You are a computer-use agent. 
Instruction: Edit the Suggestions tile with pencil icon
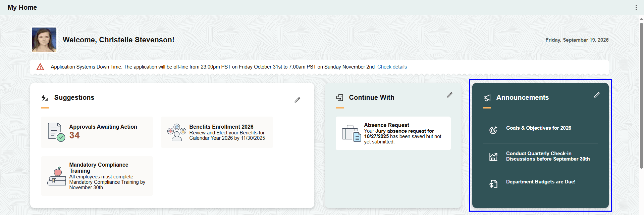(x=297, y=99)
